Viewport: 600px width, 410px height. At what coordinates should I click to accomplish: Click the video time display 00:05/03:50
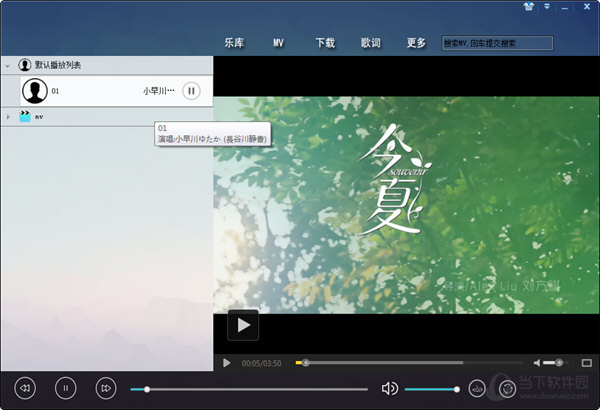click(261, 363)
